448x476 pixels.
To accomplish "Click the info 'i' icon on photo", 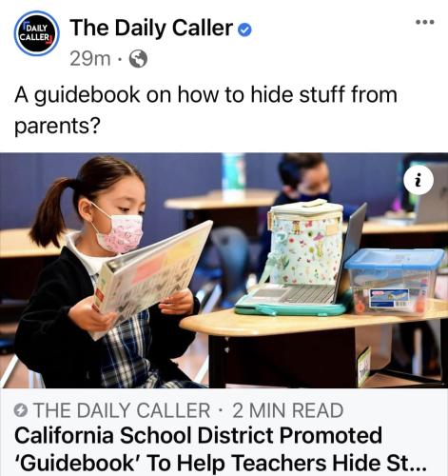I will (x=419, y=180).
